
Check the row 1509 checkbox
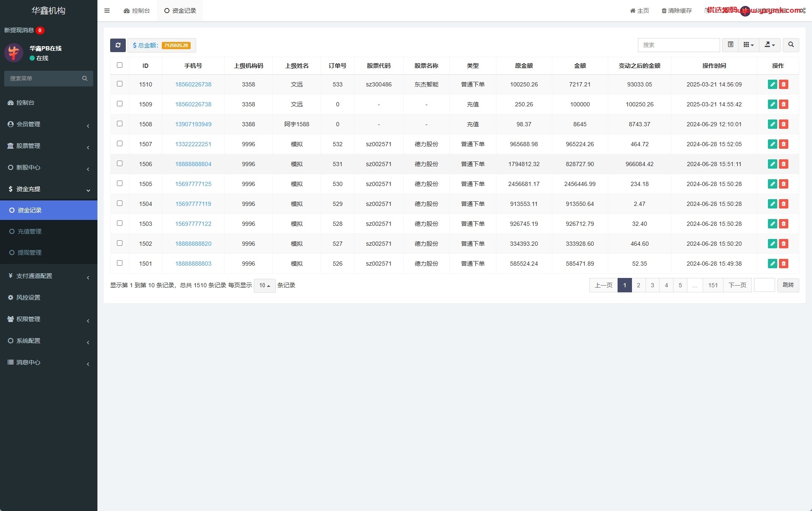tap(119, 104)
